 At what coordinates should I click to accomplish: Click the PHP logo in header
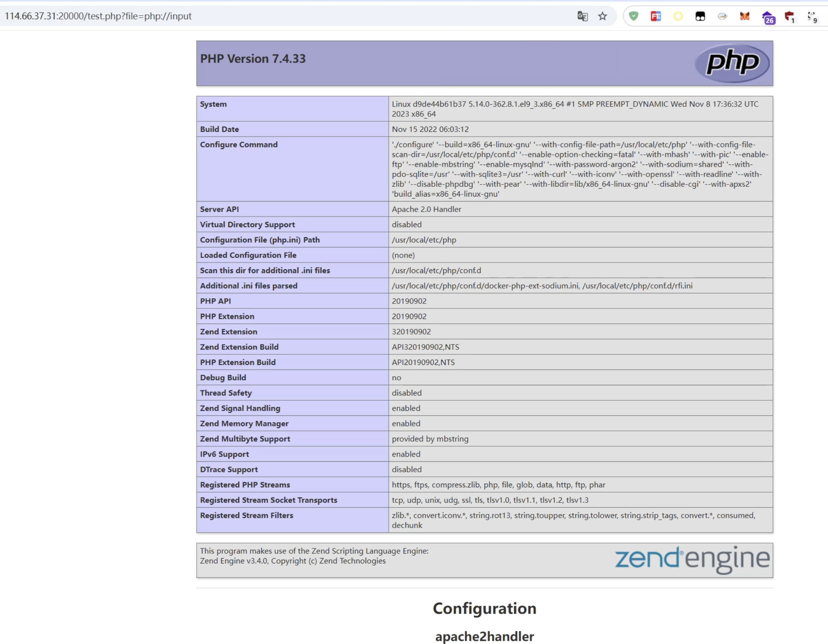(x=732, y=63)
